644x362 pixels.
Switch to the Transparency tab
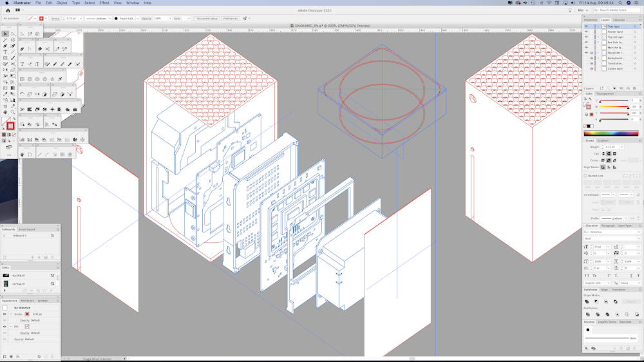pos(605,93)
